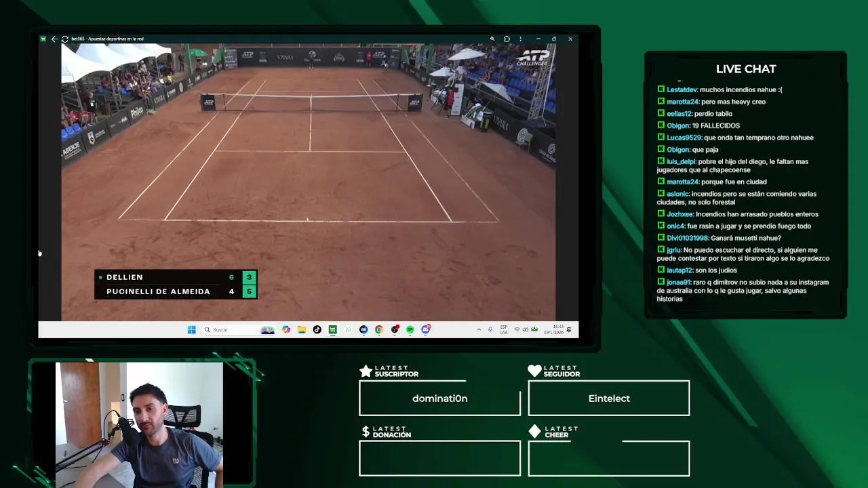Viewport: 868px width, 488px height.
Task: Select Obigon's "19 FALLECIDOS" message
Action: (698, 125)
